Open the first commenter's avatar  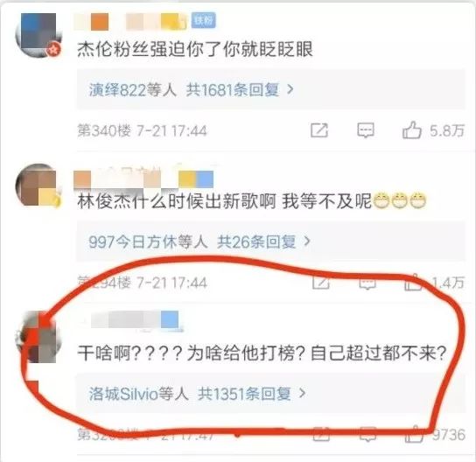tap(38, 35)
